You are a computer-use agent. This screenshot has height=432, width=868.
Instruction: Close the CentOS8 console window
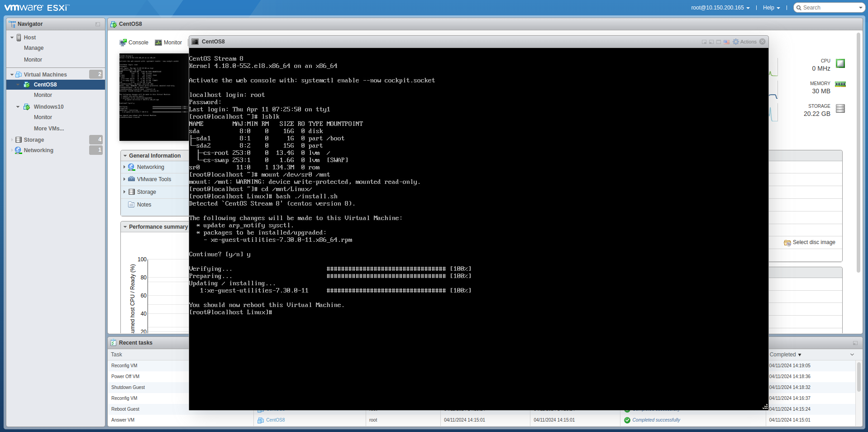pos(763,42)
